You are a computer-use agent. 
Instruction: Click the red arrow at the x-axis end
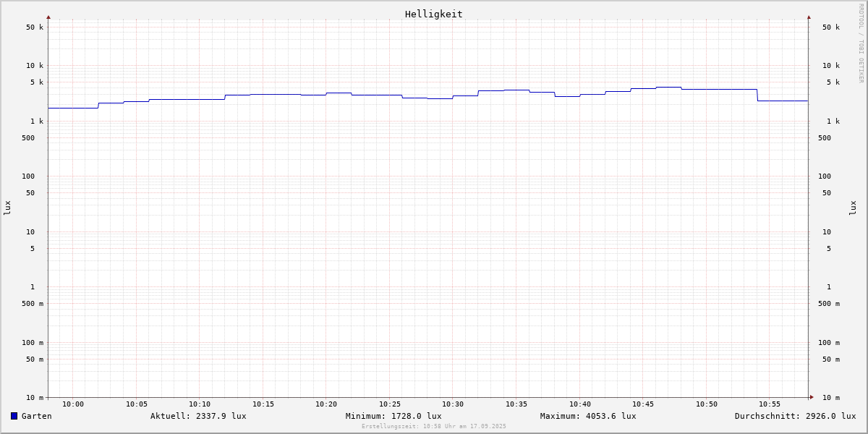click(x=812, y=397)
